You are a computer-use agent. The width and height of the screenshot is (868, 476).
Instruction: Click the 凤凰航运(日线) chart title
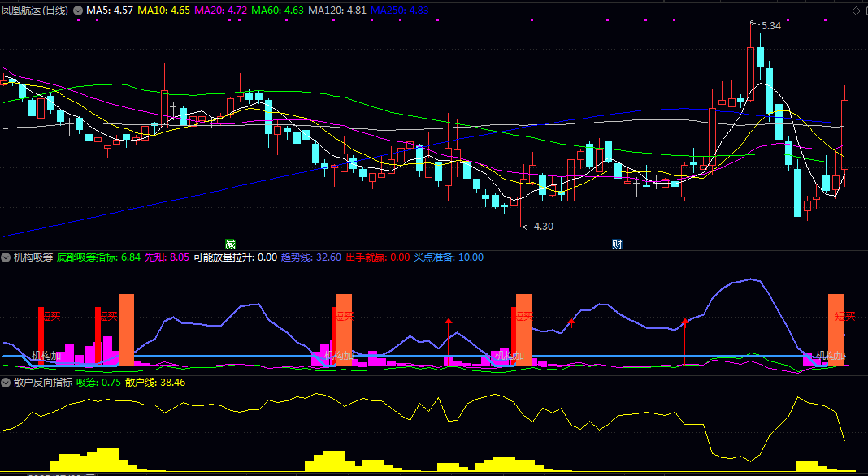point(36,11)
